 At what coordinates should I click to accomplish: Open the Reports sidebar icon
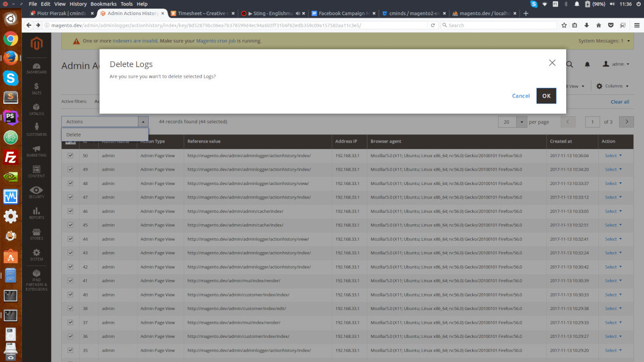[x=36, y=213]
